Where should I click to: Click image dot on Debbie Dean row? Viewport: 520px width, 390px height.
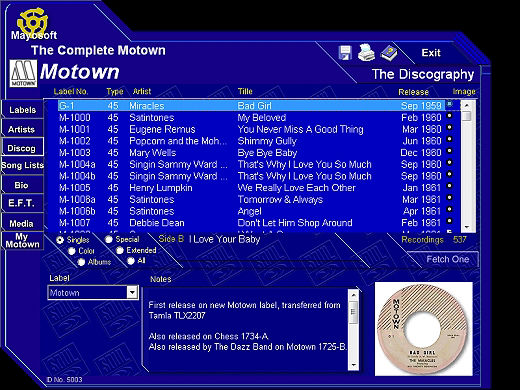click(x=450, y=221)
